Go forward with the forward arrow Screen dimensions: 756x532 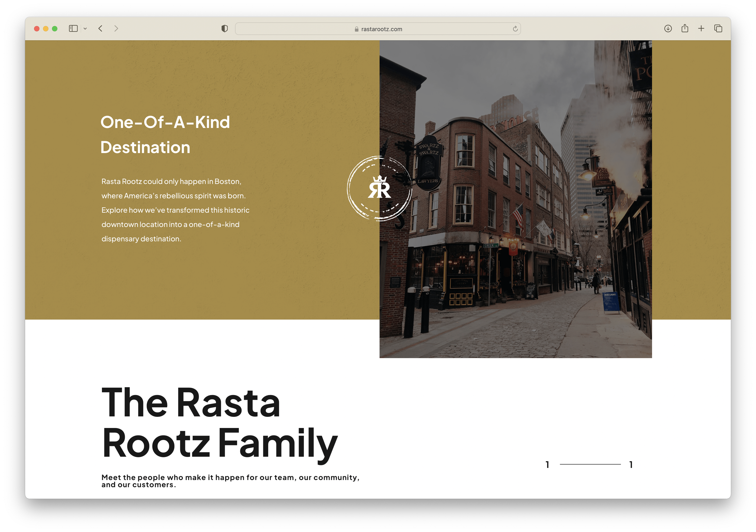pos(116,29)
